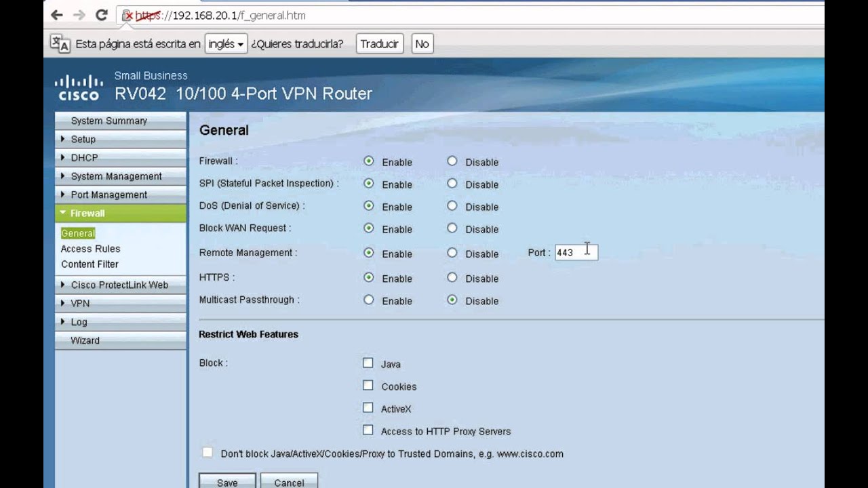This screenshot has height=488, width=868.
Task: Select Enable for Remote Management
Action: (x=369, y=253)
